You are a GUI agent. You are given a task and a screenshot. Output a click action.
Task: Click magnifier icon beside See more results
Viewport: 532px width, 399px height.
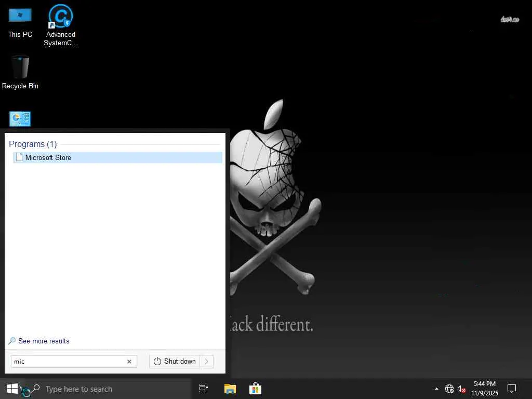pos(12,341)
